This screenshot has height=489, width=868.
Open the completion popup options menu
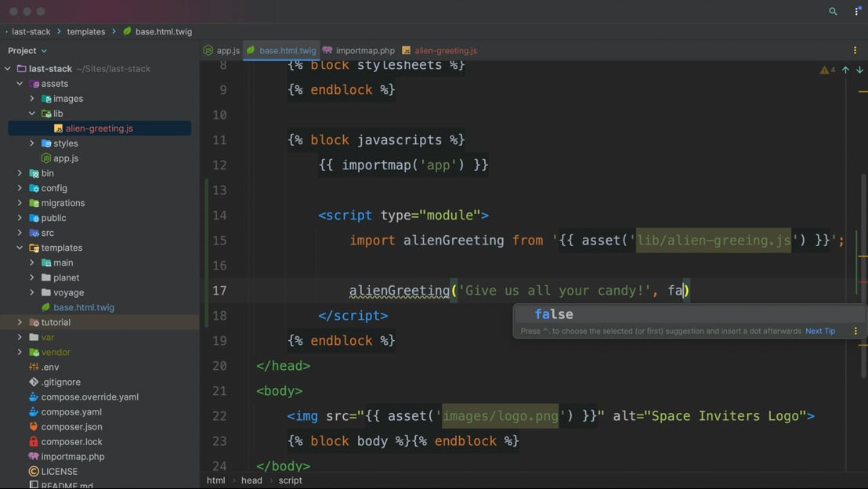click(855, 331)
